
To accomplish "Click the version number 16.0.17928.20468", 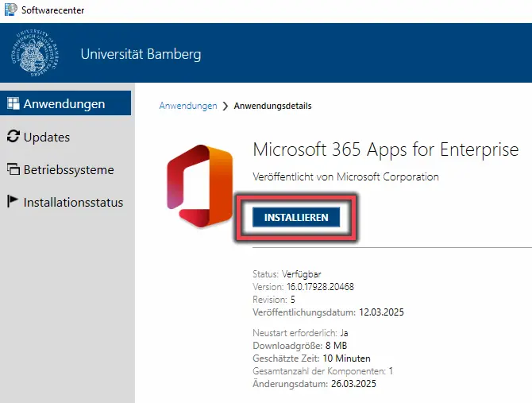I will pos(320,287).
